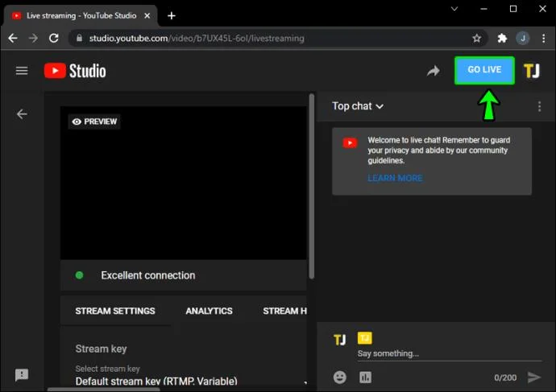Switch to the Analytics tab
This screenshot has height=392, width=556.
tap(210, 311)
